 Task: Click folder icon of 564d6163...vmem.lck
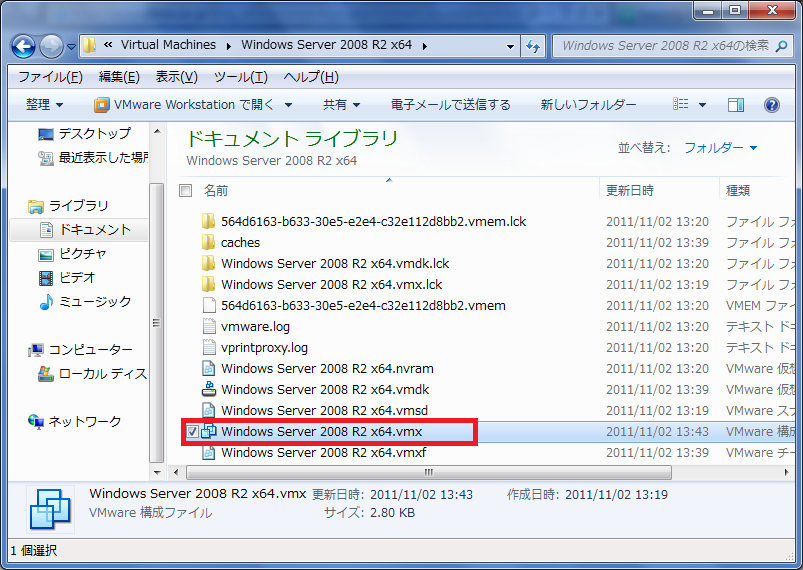(x=208, y=221)
